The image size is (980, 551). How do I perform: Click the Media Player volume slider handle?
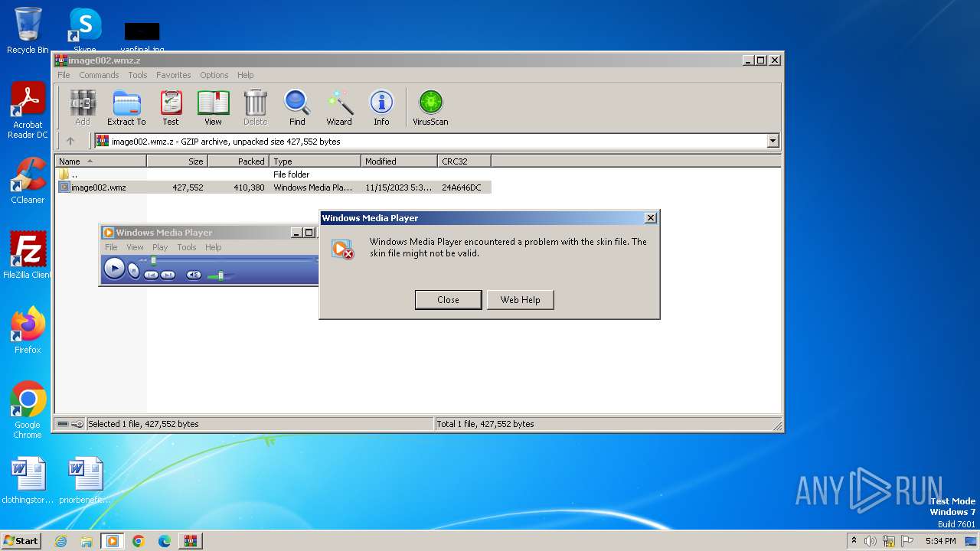pyautogui.click(x=220, y=275)
